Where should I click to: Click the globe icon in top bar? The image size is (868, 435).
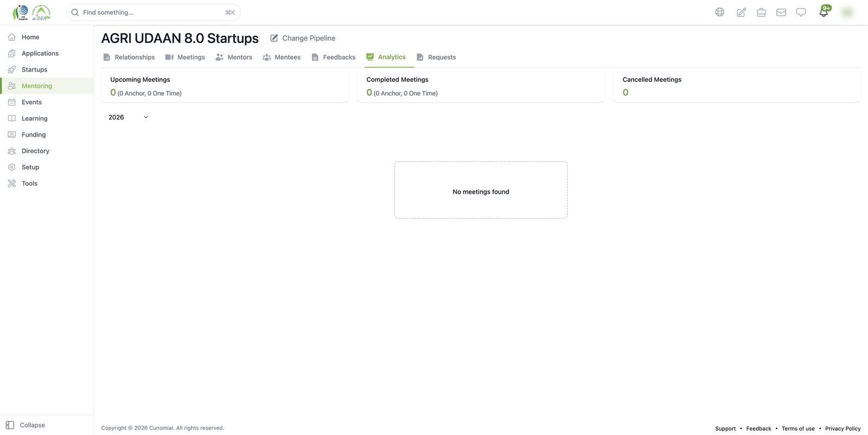click(x=719, y=12)
